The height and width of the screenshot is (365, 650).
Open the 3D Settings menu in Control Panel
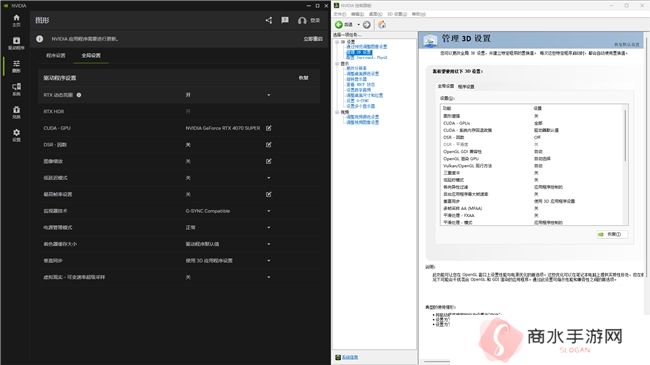click(x=397, y=14)
